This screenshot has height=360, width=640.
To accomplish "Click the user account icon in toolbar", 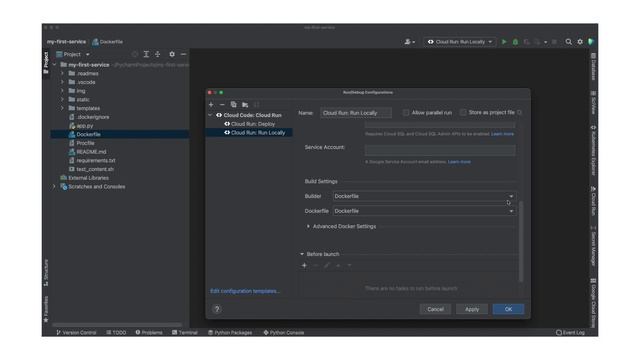I will pos(409,42).
